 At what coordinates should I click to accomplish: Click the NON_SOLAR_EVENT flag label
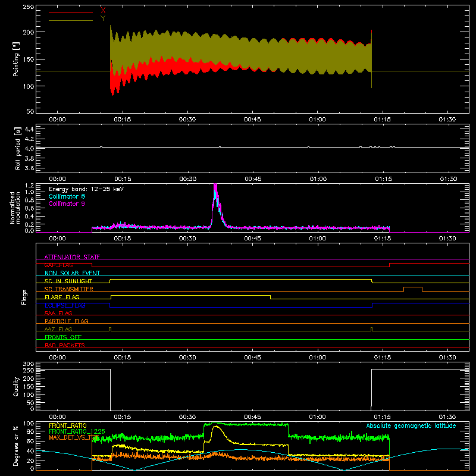click(72, 273)
